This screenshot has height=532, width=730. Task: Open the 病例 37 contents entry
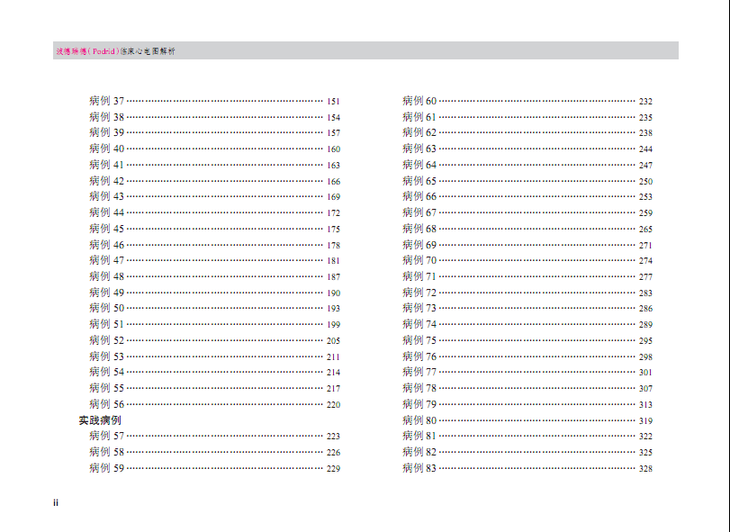click(107, 101)
